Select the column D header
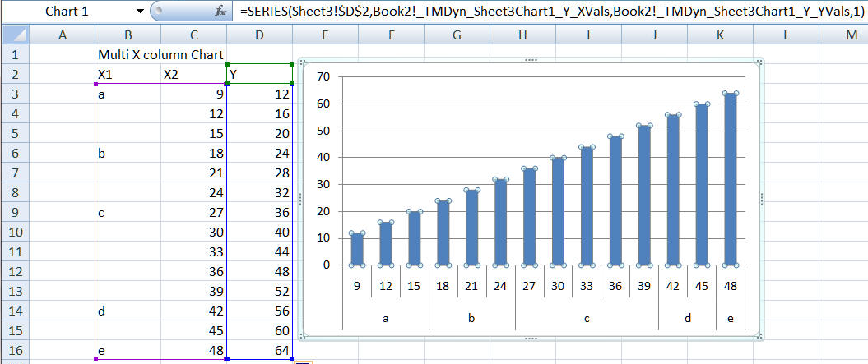The height and width of the screenshot is (364, 868). (x=259, y=35)
